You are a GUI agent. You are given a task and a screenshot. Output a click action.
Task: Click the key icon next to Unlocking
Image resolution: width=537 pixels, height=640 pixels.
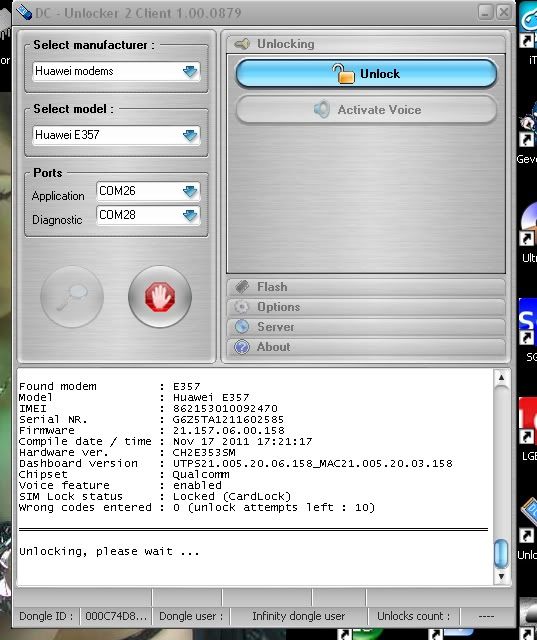tap(242, 44)
